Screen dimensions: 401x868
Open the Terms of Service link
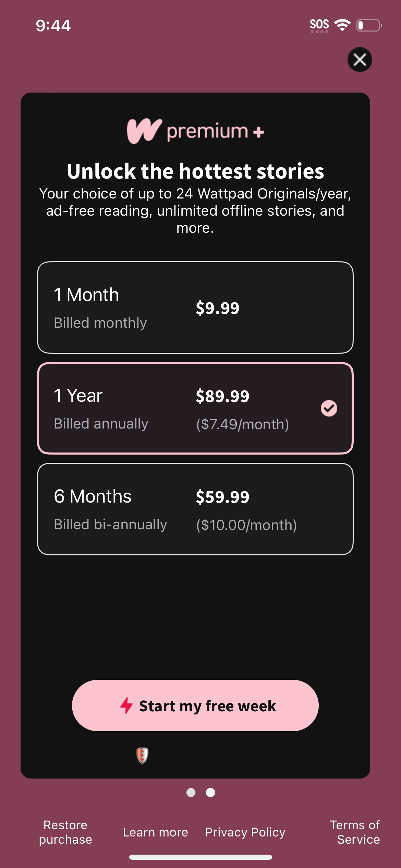click(355, 832)
